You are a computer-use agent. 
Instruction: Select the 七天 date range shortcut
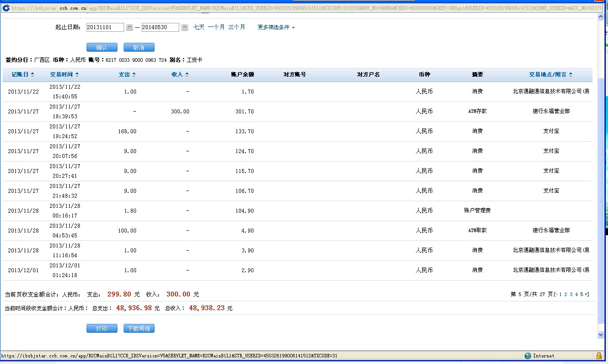[199, 27]
